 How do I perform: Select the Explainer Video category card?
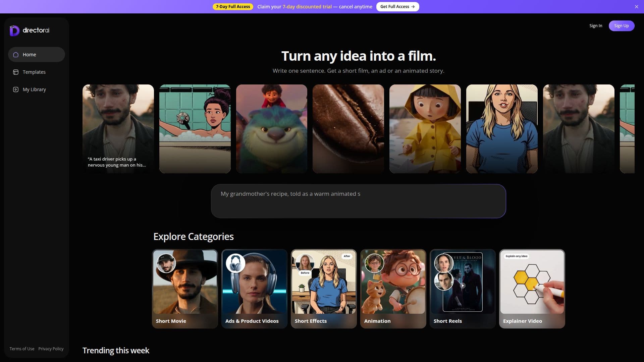pos(532,289)
